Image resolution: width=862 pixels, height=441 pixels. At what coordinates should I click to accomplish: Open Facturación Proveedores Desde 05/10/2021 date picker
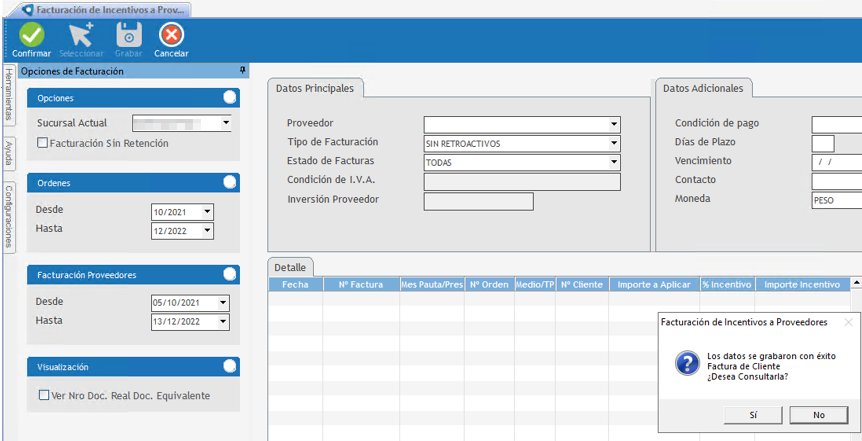point(223,302)
